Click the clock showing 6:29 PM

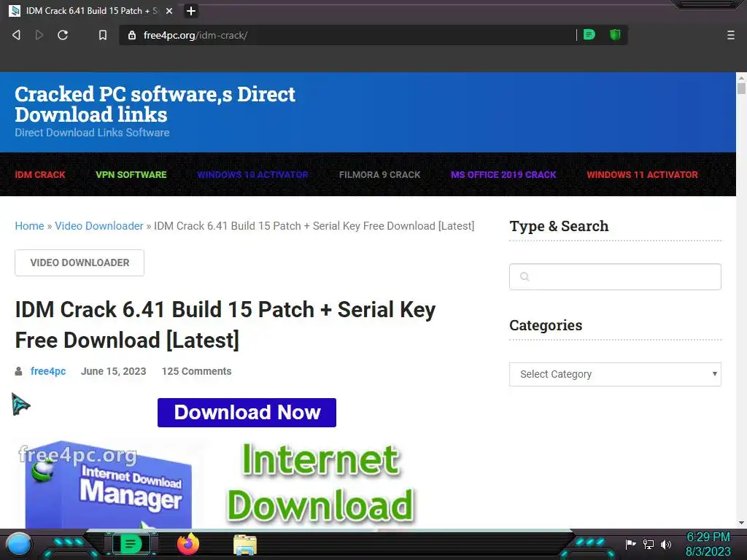pyautogui.click(x=708, y=544)
